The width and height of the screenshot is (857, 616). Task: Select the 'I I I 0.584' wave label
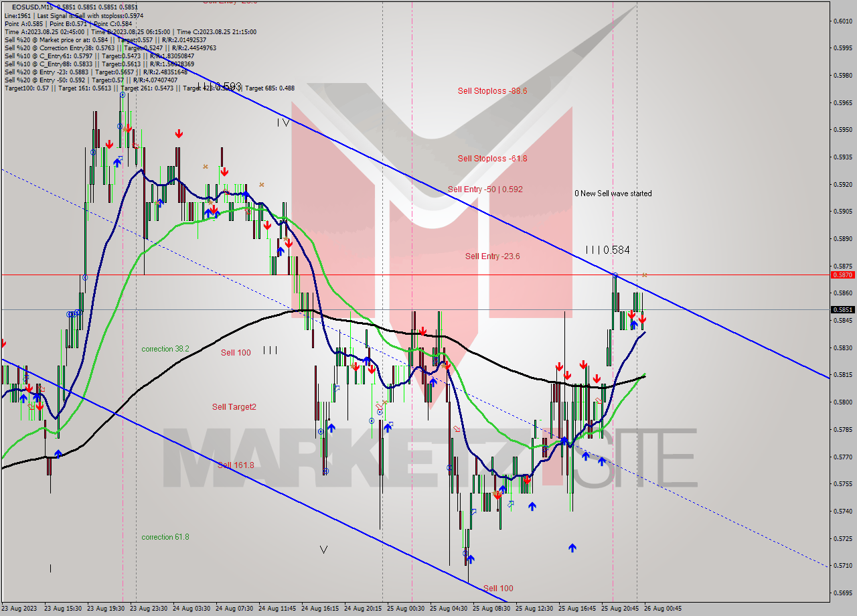[607, 250]
